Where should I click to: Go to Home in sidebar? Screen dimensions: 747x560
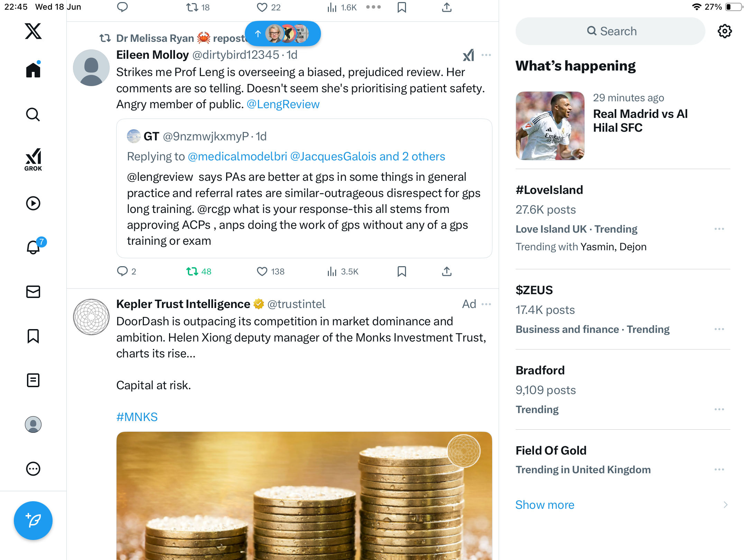pos(33,70)
